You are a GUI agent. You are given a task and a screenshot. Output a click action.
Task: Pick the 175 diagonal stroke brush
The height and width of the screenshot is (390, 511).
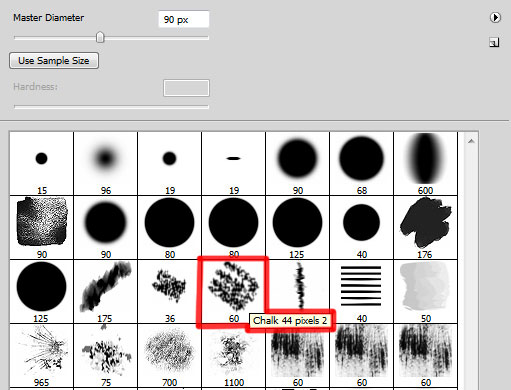pos(105,291)
